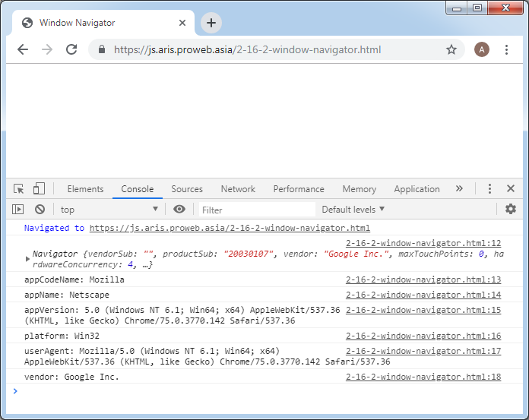Viewport: 529px width, 420px height.
Task: Minimize the browser window
Action: [457, 8]
